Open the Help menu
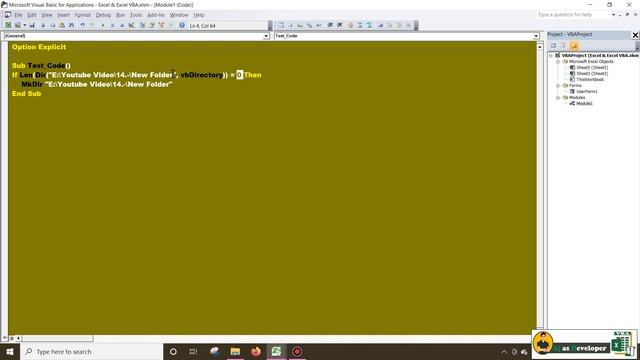The image size is (640, 360). point(199,15)
